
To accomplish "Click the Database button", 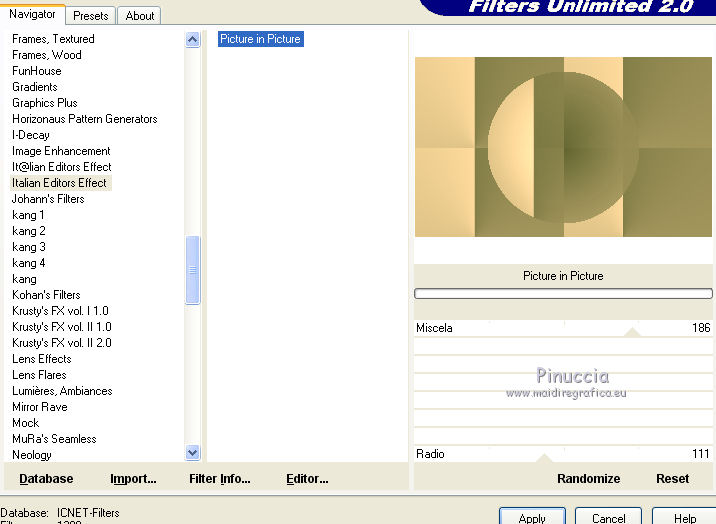I will pos(46,478).
